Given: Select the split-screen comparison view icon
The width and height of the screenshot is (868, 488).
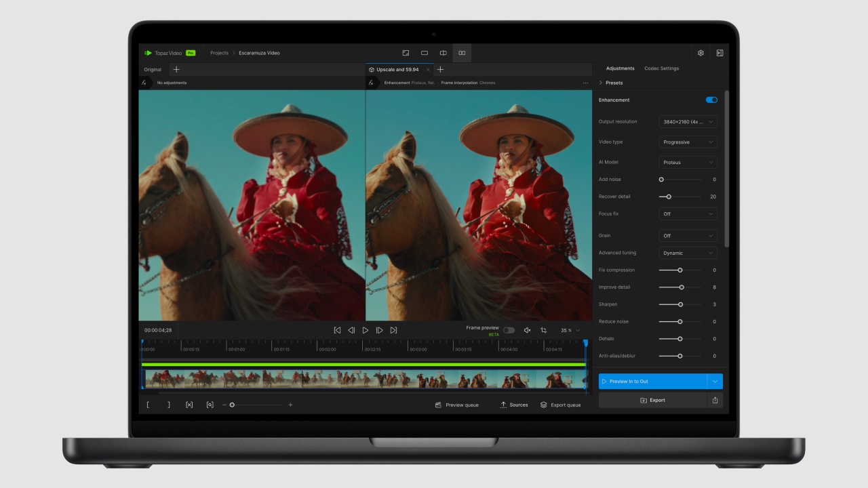Looking at the screenshot, I should pos(443,53).
